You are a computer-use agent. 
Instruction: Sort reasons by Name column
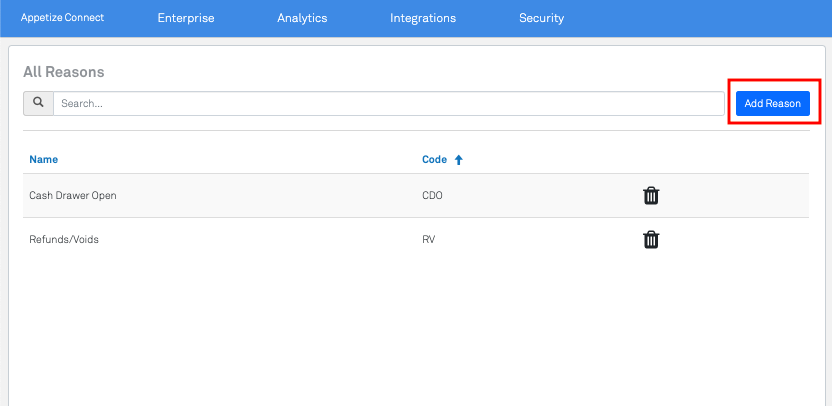tap(44, 159)
